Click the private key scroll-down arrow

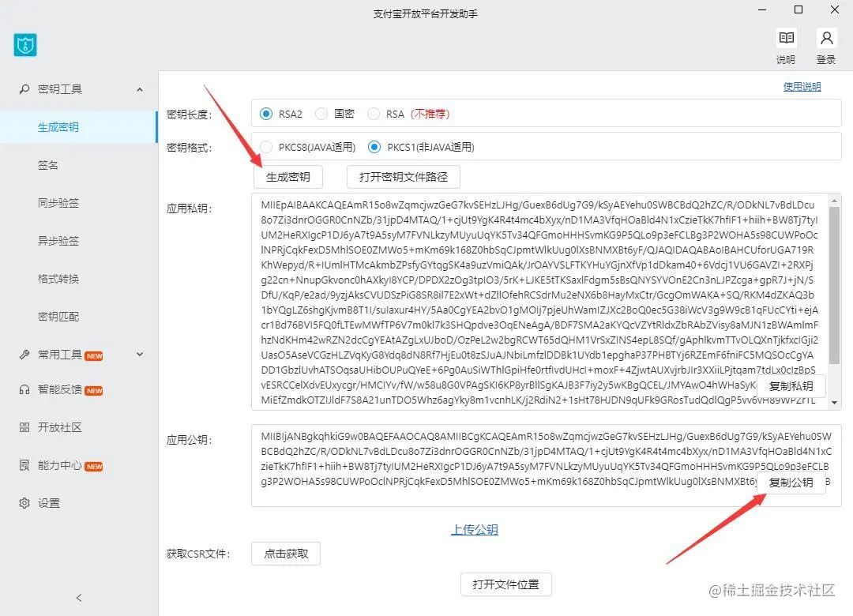click(834, 403)
